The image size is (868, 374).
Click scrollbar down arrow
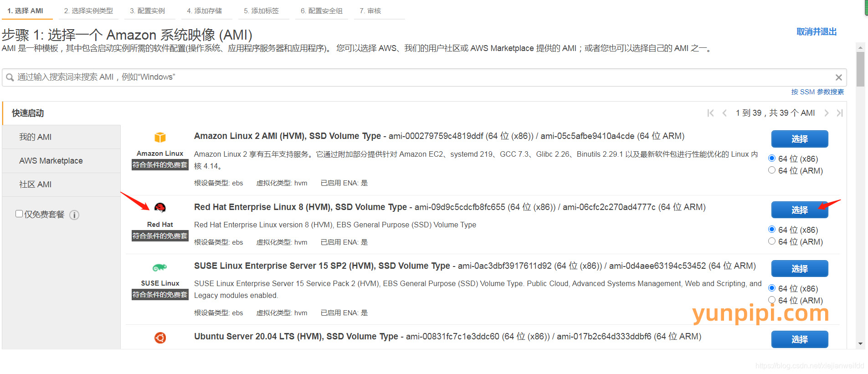click(860, 344)
